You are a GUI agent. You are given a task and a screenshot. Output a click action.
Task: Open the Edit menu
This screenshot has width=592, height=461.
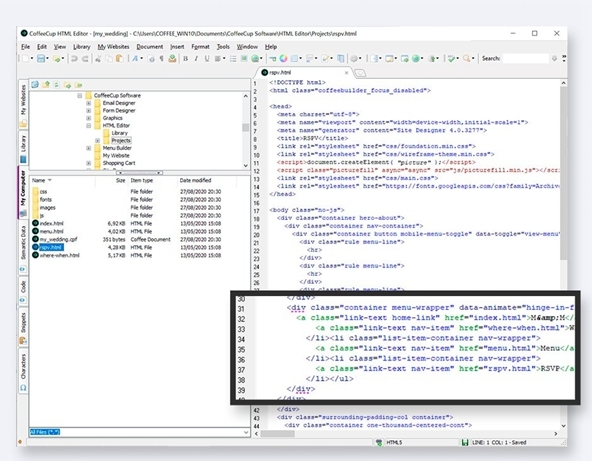coord(42,47)
